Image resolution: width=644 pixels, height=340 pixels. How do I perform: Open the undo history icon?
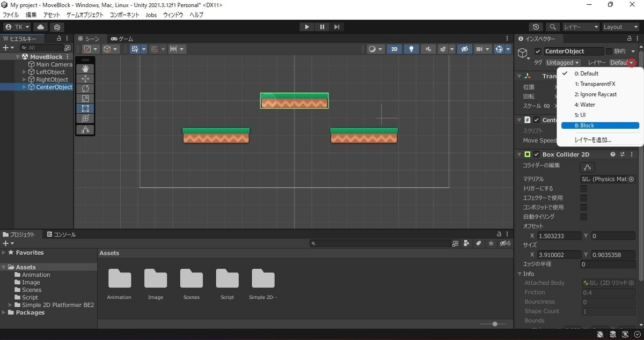pyautogui.click(x=536, y=27)
